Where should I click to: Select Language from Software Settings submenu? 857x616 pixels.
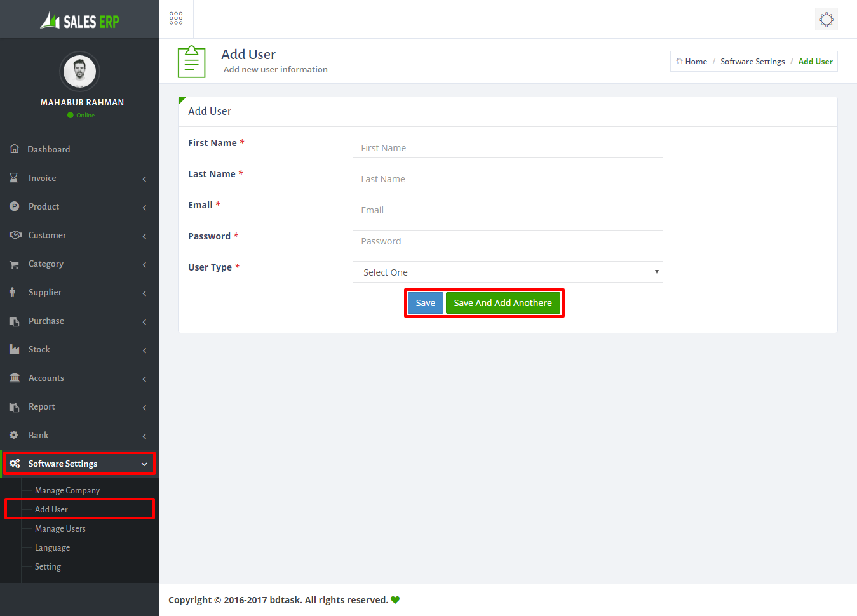pos(52,547)
